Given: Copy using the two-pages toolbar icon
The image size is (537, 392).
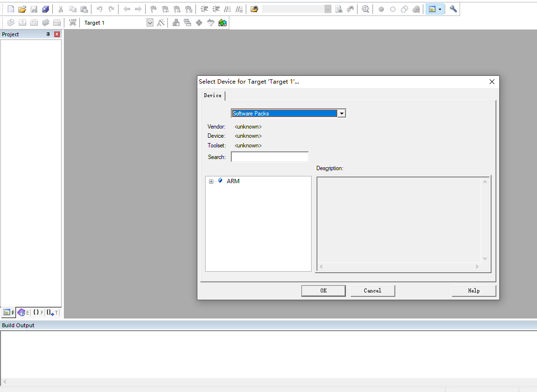Looking at the screenshot, I should (73, 9).
